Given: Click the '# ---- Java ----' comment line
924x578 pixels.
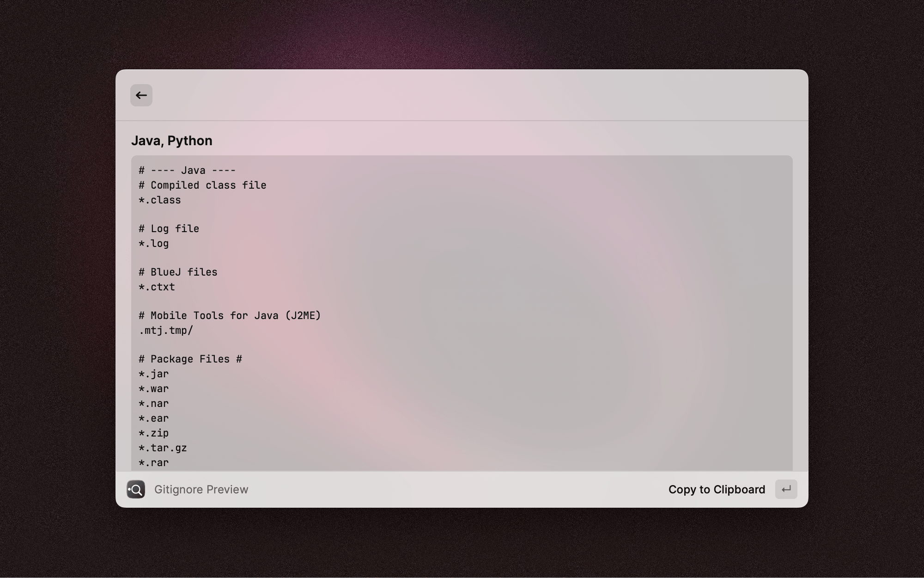Looking at the screenshot, I should coord(187,171).
